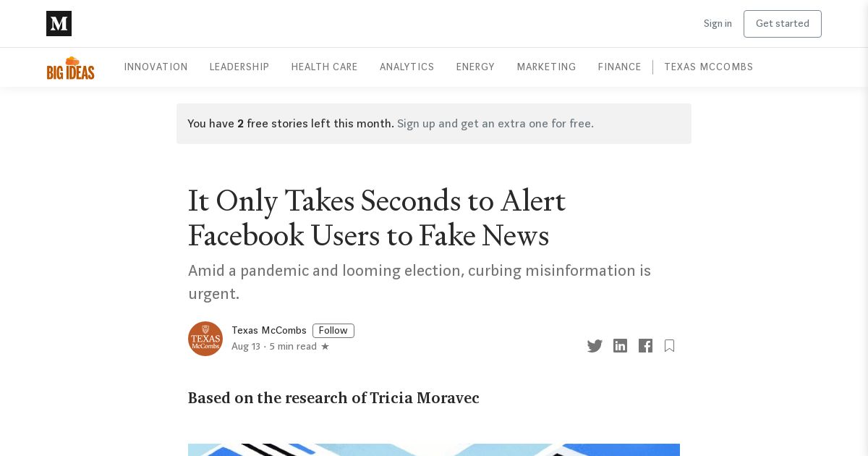Open the Medium logo home icon
This screenshot has width=868, height=456.
click(x=59, y=24)
